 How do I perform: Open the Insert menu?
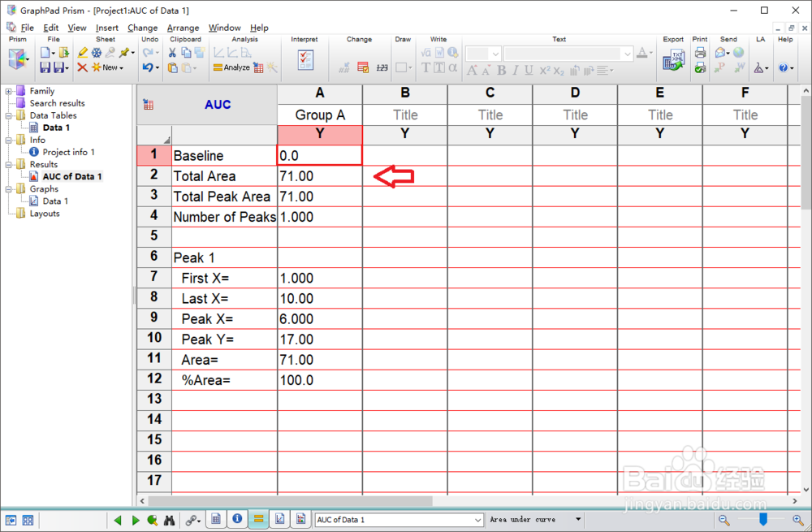[x=106, y=28]
